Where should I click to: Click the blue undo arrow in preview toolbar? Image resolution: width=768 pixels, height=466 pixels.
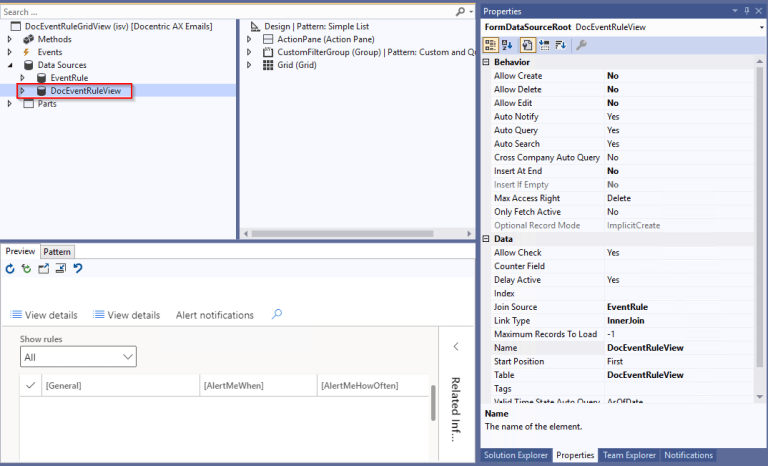78,269
